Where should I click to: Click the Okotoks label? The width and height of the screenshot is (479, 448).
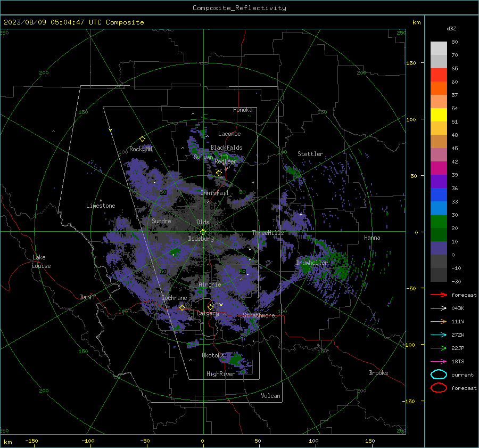[x=213, y=355]
